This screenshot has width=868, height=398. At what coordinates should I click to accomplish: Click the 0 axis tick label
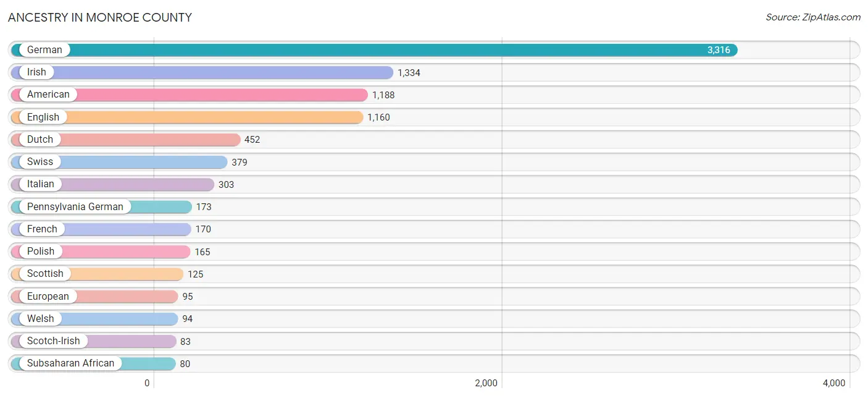point(147,383)
